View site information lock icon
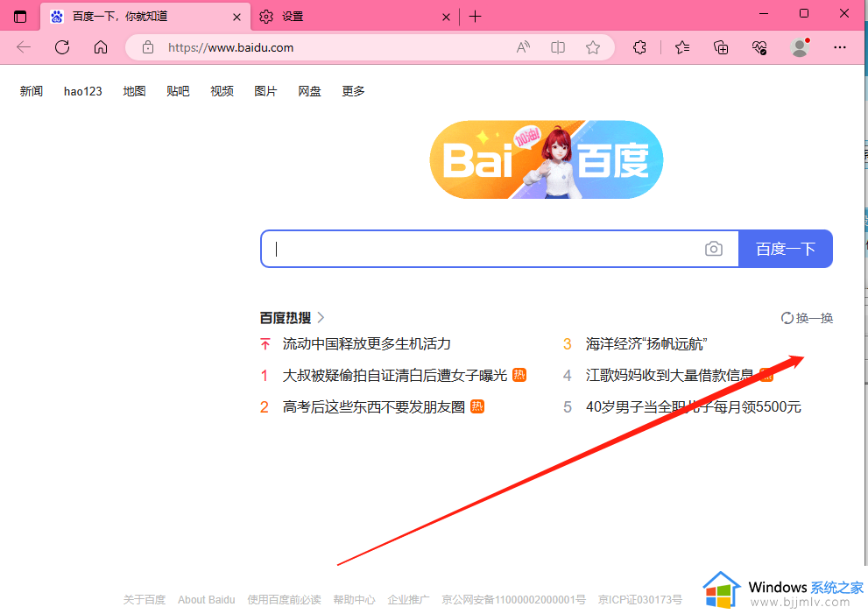 (148, 47)
